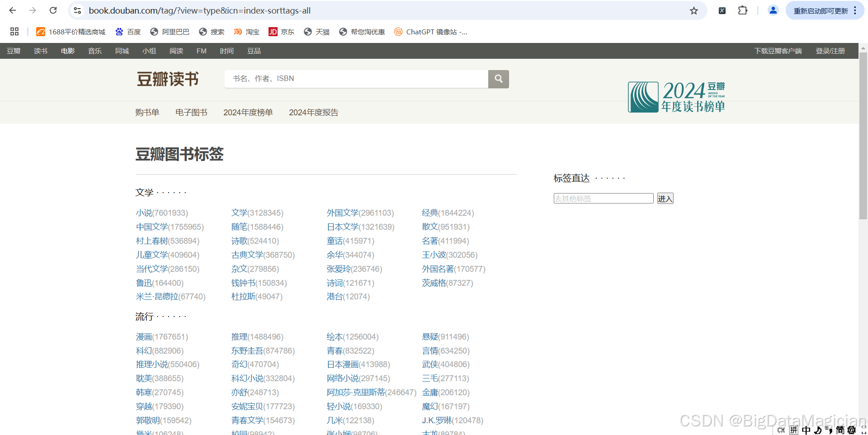Open 音乐 in top navigation
This screenshot has width=868, height=435.
(x=95, y=51)
